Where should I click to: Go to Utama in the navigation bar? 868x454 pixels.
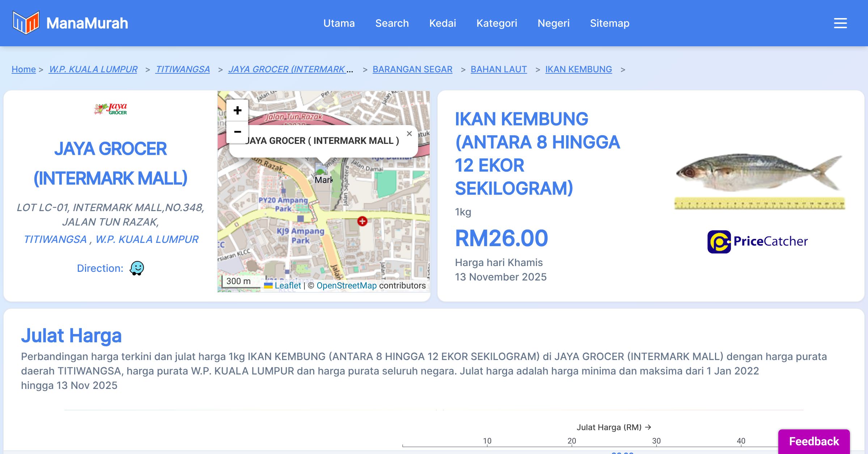[339, 23]
